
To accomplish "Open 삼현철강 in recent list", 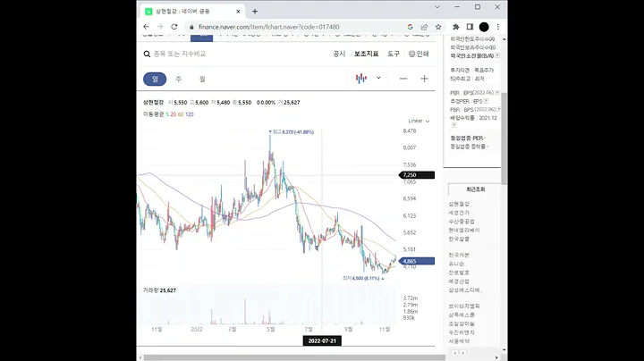I will 459,204.
